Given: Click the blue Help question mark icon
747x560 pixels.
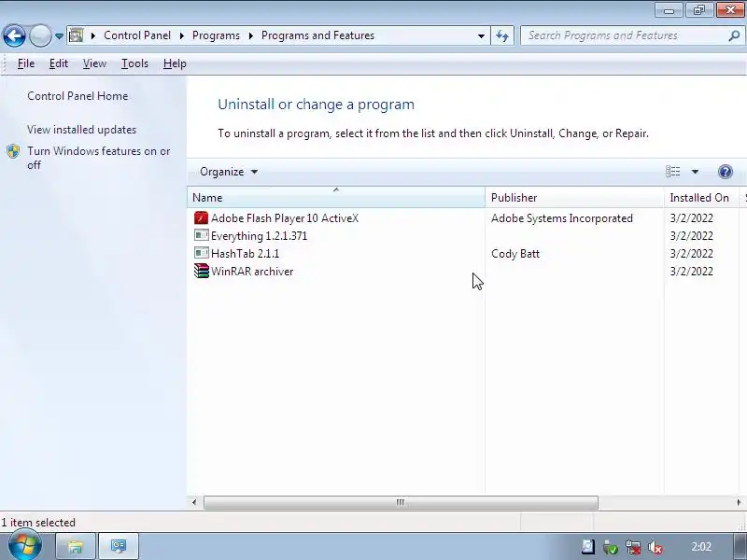Looking at the screenshot, I should pyautogui.click(x=726, y=172).
